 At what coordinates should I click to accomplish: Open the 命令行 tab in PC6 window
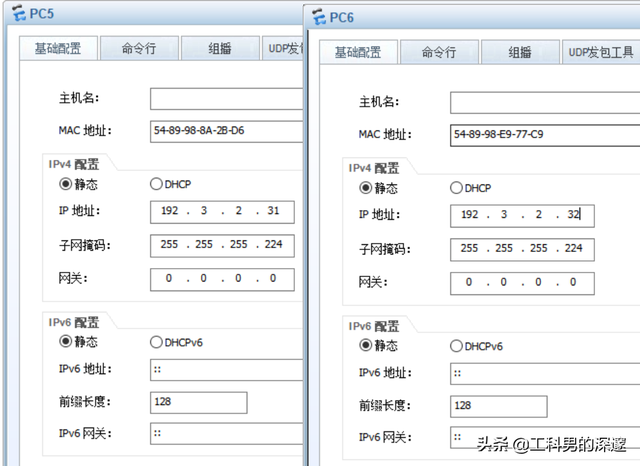tap(439, 52)
